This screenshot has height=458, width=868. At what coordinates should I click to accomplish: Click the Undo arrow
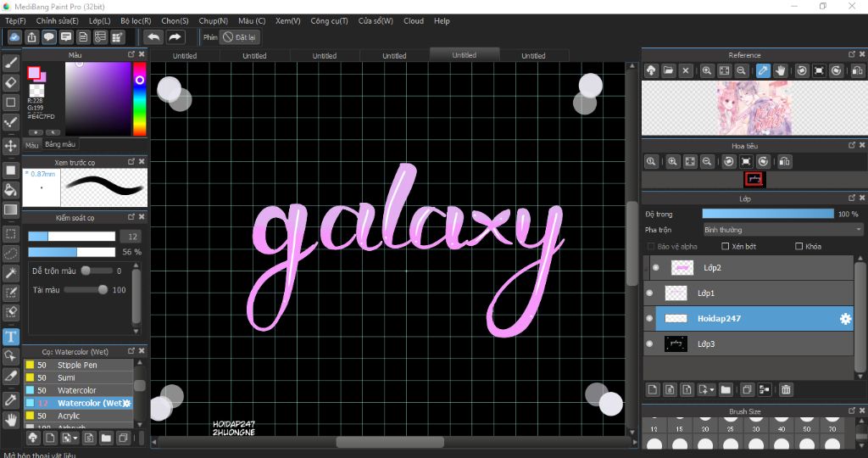[153, 37]
